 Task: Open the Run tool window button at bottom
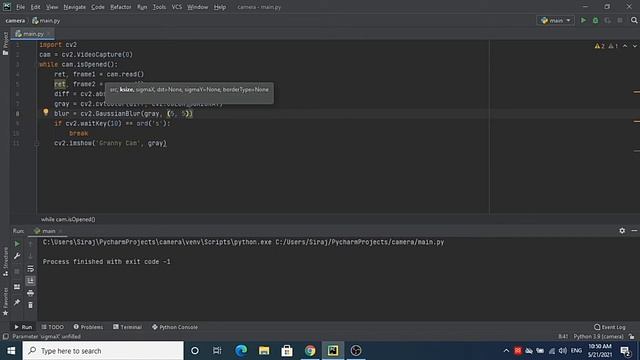tap(23, 327)
